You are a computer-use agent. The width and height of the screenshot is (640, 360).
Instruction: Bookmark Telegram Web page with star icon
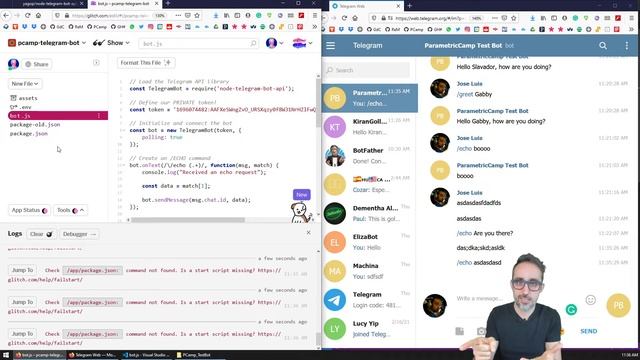[x=513, y=18]
